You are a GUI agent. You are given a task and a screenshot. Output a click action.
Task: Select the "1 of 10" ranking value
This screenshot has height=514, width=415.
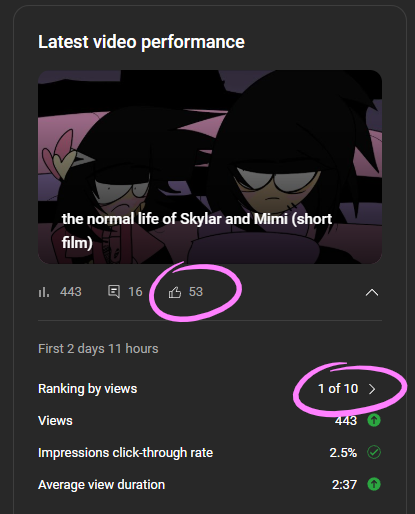click(x=338, y=389)
